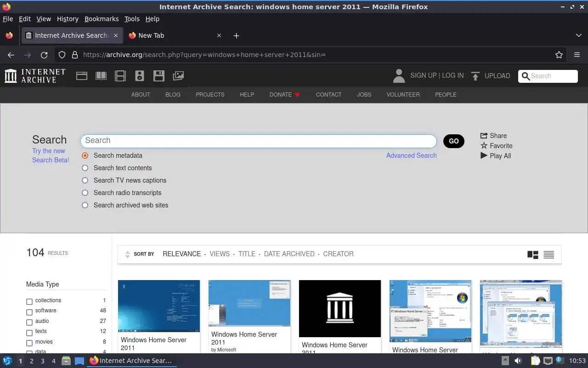This screenshot has height=368, width=588.
Task: Check the movies media type filter
Action: pos(29,343)
